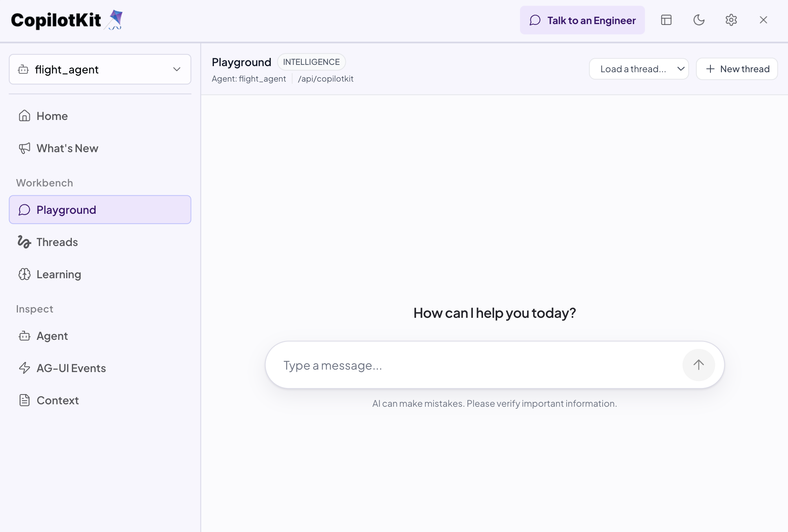Image resolution: width=788 pixels, height=532 pixels.
Task: Start a New thread
Action: coord(737,69)
